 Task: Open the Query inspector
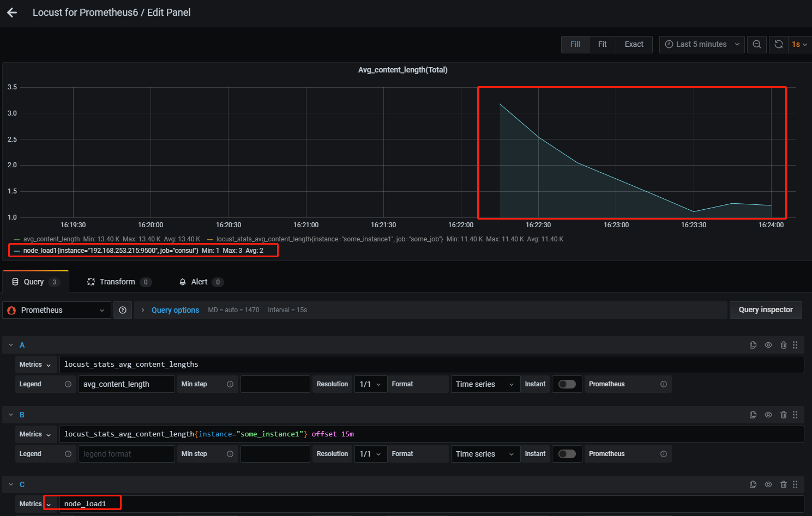766,309
